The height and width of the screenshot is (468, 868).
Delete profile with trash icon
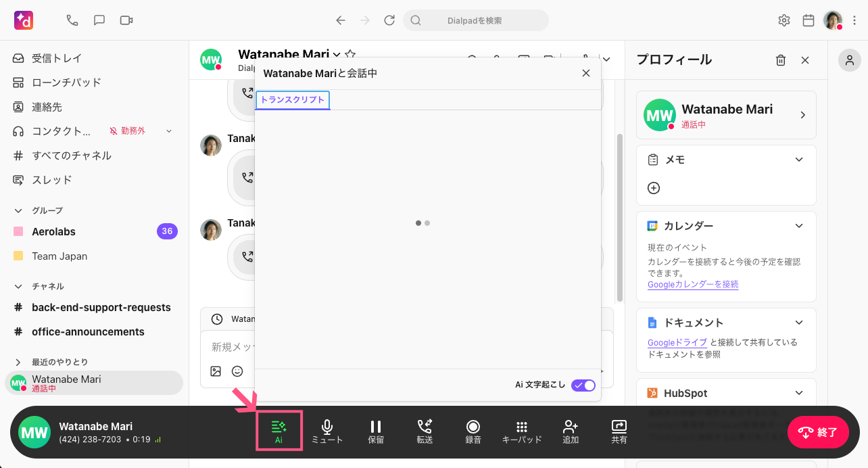coord(781,60)
